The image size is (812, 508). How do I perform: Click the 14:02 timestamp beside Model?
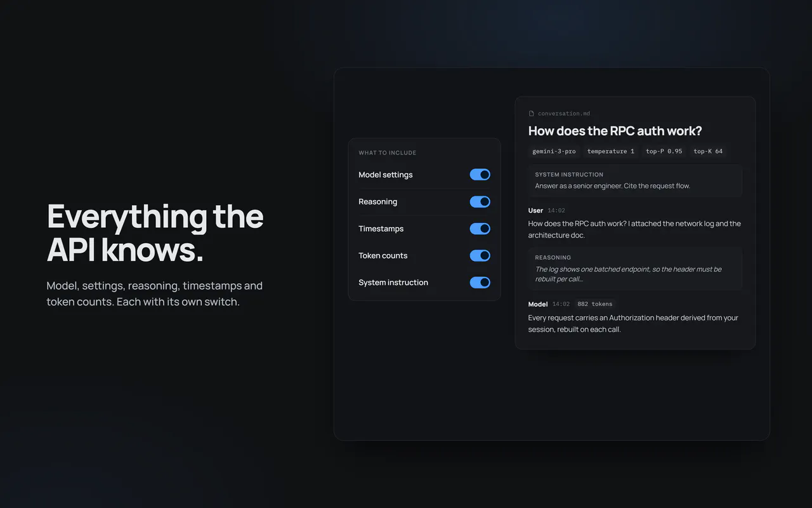[561, 304]
